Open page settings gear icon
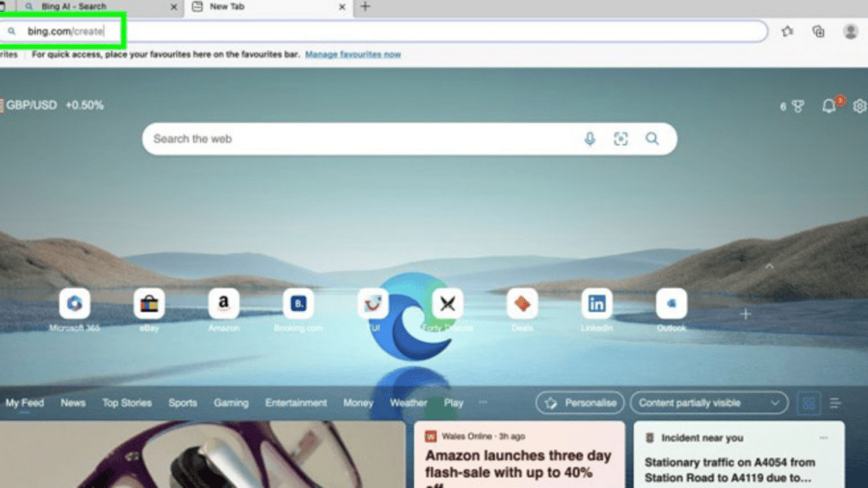 (x=860, y=106)
